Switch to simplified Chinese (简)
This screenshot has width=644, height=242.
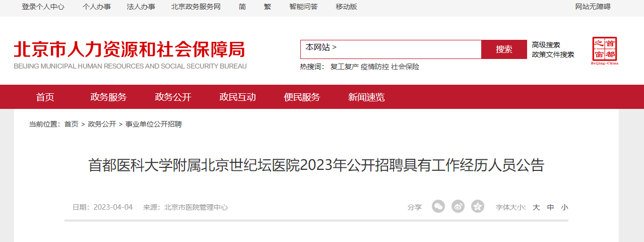[x=242, y=7]
